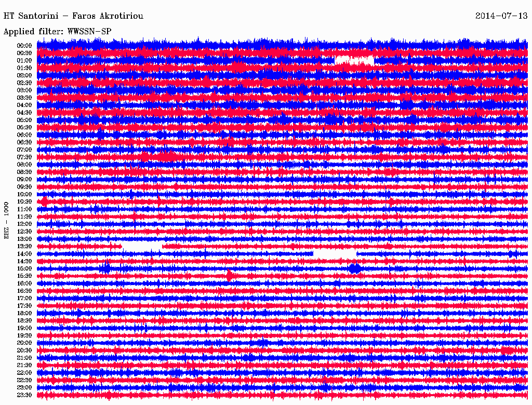Click the 10:30 time label

click(x=24, y=202)
